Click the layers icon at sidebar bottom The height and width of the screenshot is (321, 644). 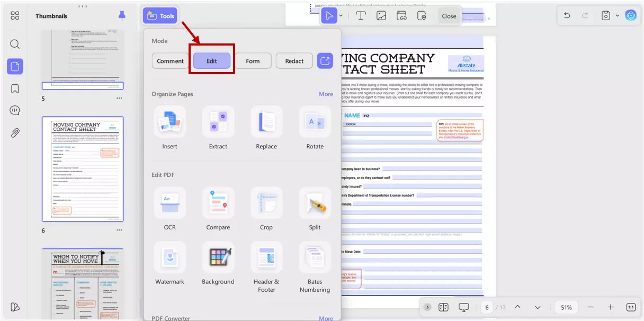(x=15, y=307)
